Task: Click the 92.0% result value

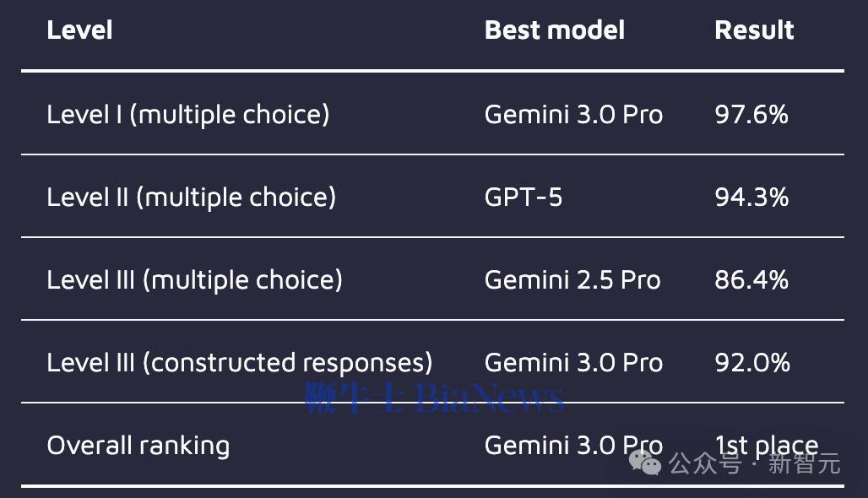Action: coord(751,362)
